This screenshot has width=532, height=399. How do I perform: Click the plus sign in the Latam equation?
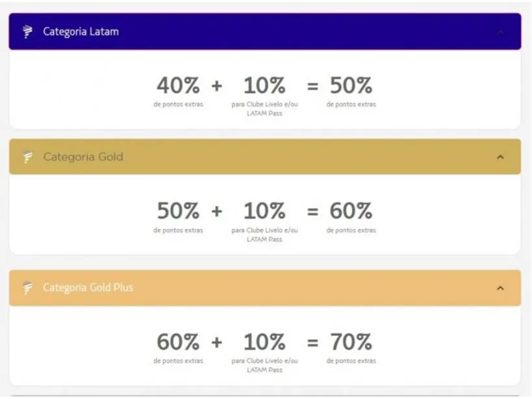[218, 84]
